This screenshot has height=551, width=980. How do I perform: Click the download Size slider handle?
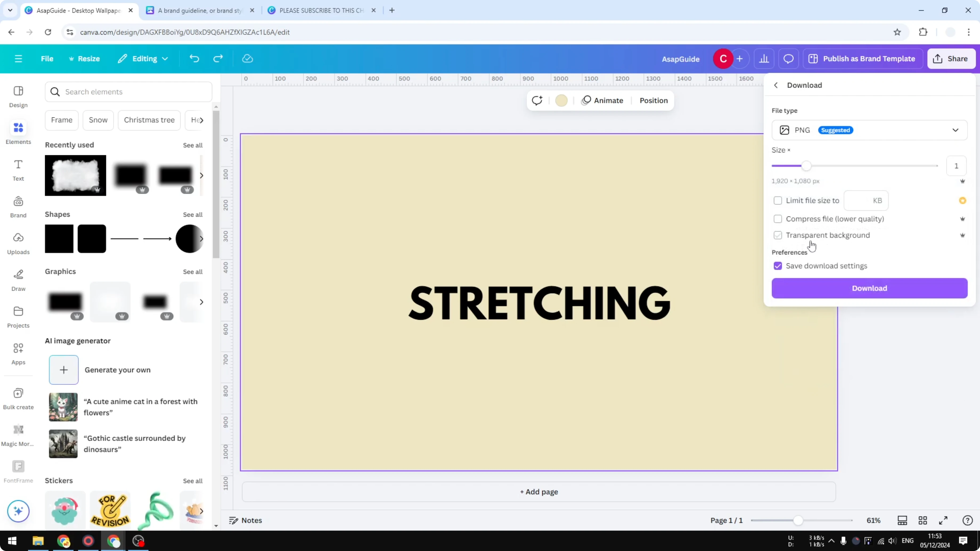point(806,166)
